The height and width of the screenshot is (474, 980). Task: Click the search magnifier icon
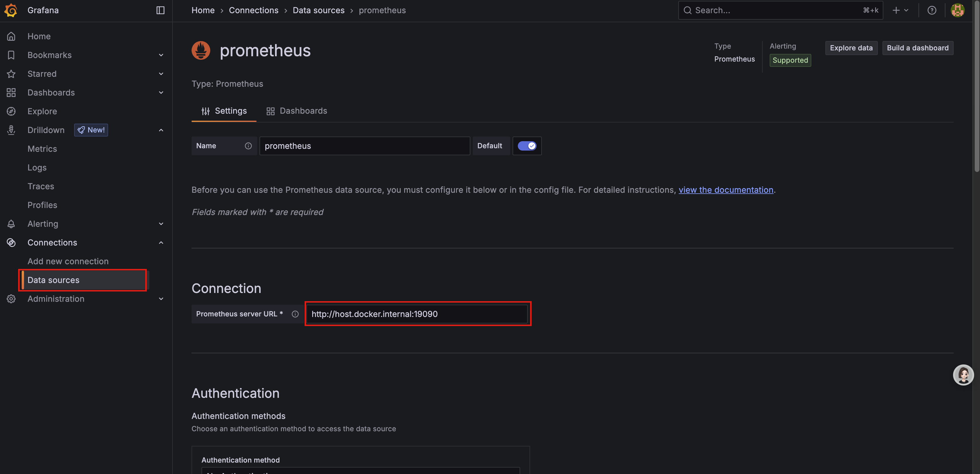pyautogui.click(x=687, y=10)
